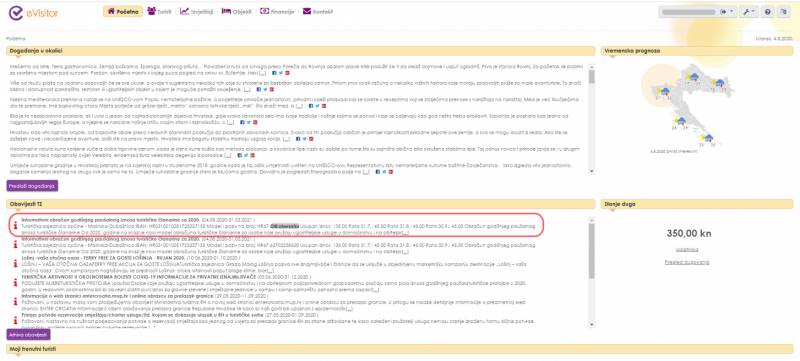The height and width of the screenshot is (361, 800).
Task: Click the notifications list scrollbar thumb
Action: (x=592, y=251)
